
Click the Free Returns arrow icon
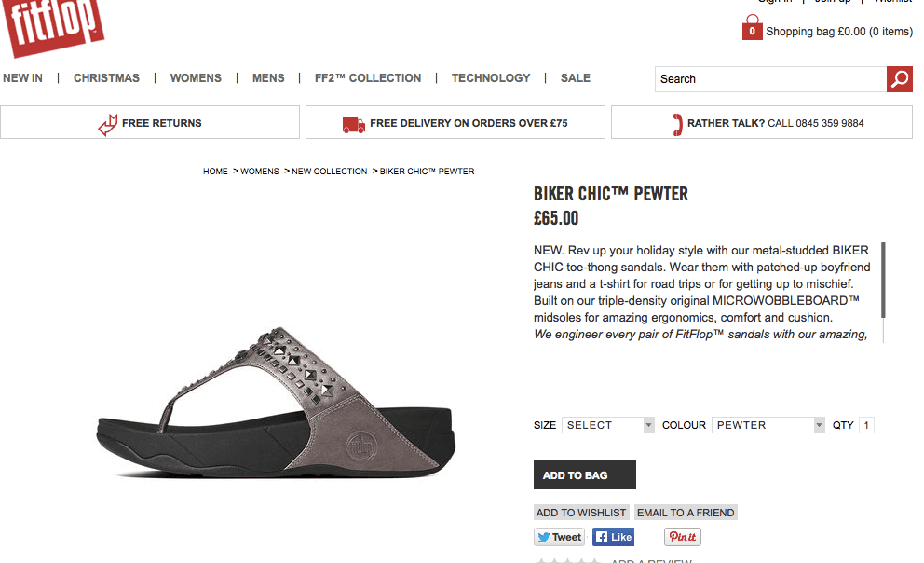108,123
